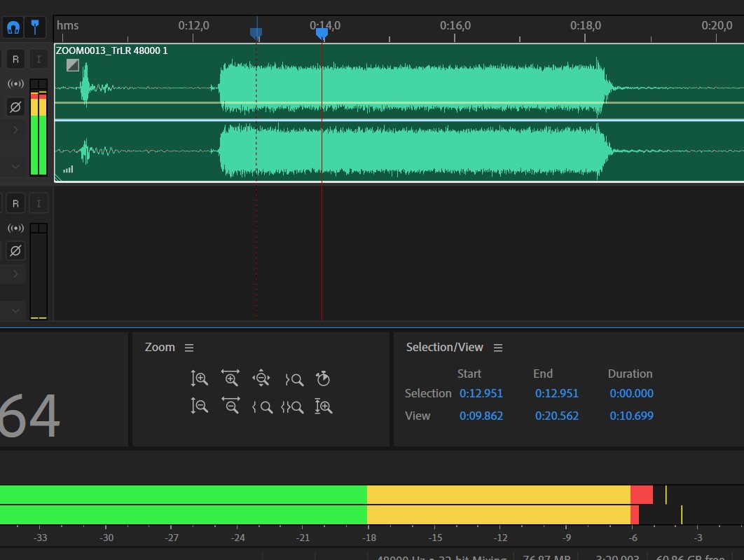This screenshot has width=744, height=560.
Task: Click the blue playhead marker on the ruler
Action: tap(322, 33)
